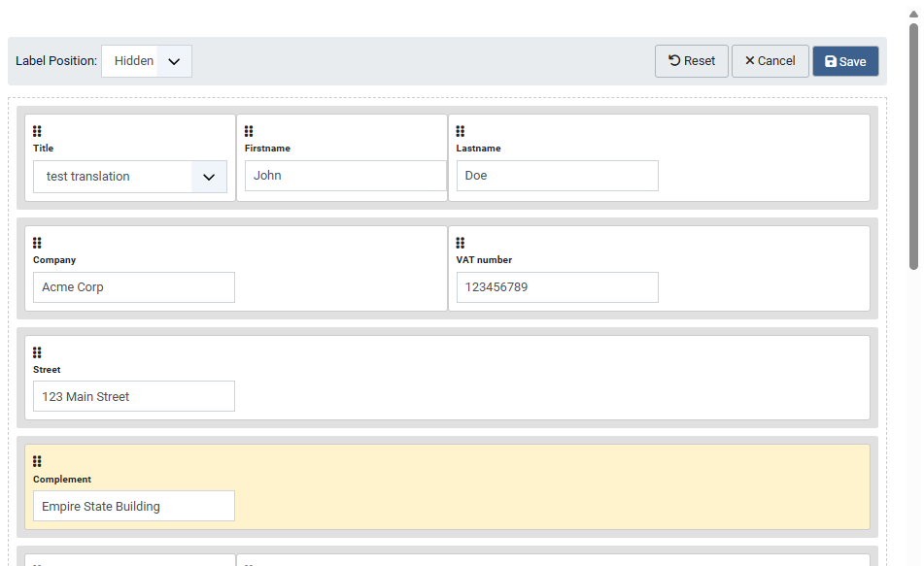Click inside the Firstname input showing John
924x566 pixels.
coord(345,176)
